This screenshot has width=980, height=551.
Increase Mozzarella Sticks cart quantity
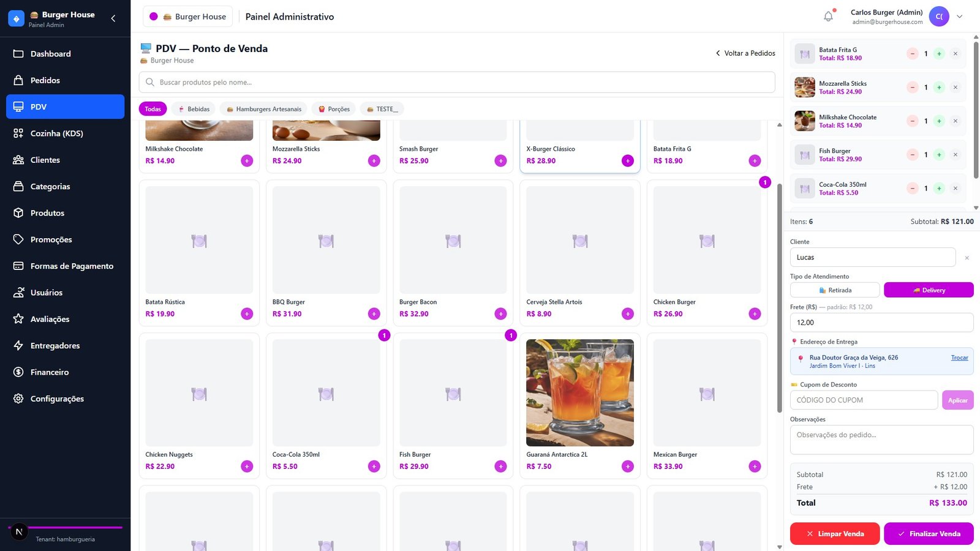point(939,88)
